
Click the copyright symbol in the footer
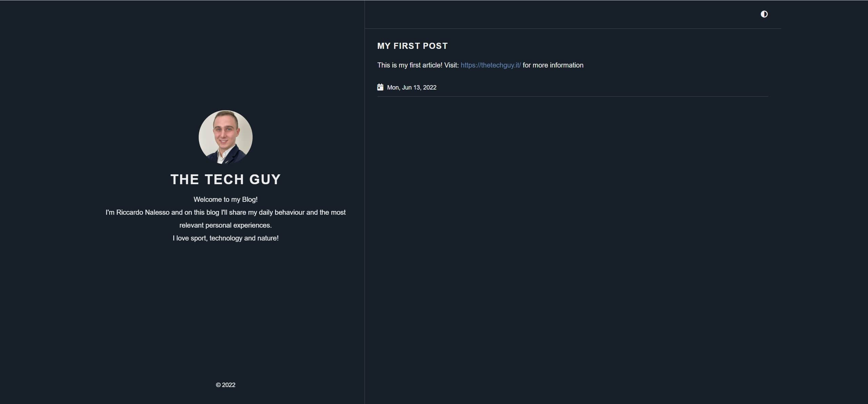pyautogui.click(x=218, y=385)
